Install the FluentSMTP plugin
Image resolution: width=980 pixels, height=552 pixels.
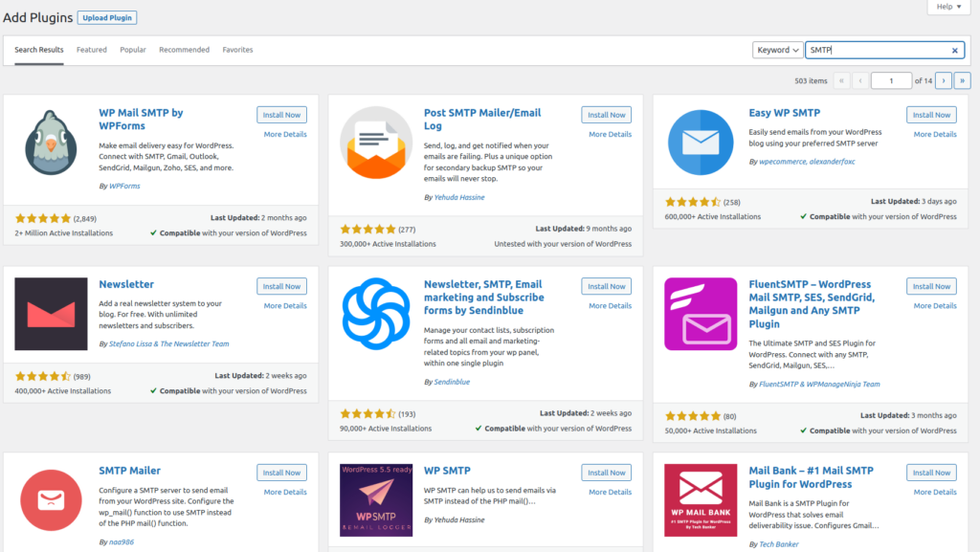click(931, 286)
